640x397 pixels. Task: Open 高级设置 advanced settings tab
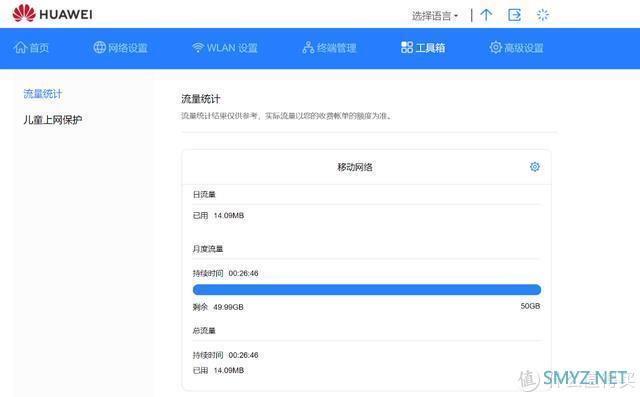[x=516, y=48]
